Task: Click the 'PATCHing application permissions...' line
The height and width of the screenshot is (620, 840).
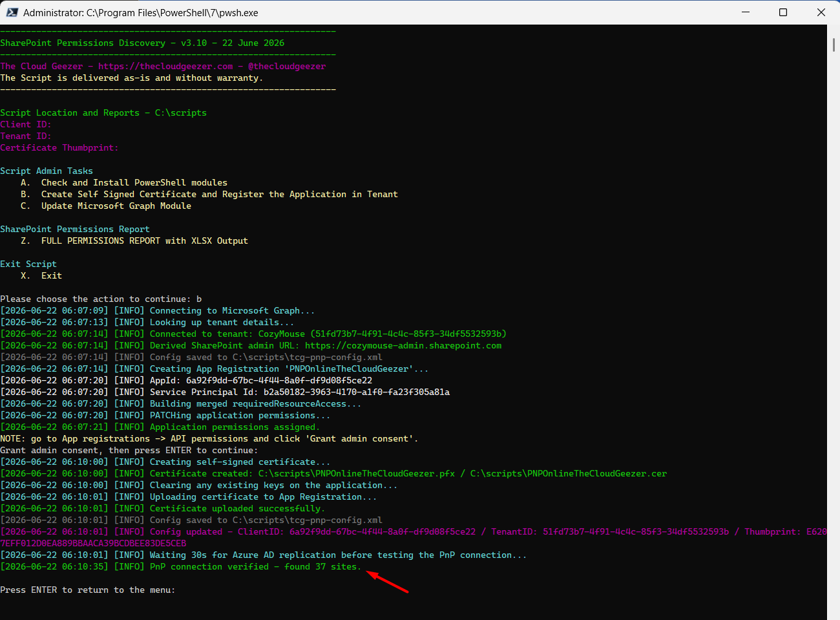Action: tap(165, 415)
